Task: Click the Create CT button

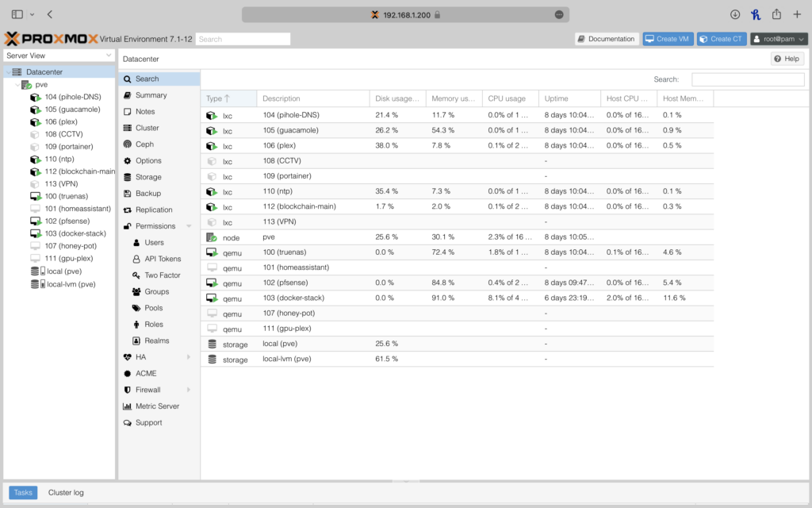Action: [722, 39]
